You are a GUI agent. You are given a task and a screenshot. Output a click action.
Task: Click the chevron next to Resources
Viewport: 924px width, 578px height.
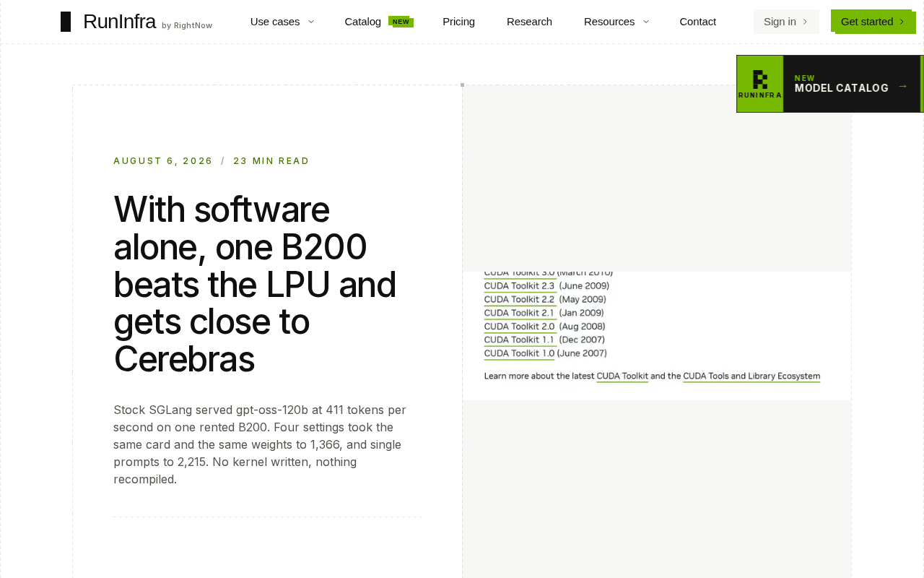646,22
